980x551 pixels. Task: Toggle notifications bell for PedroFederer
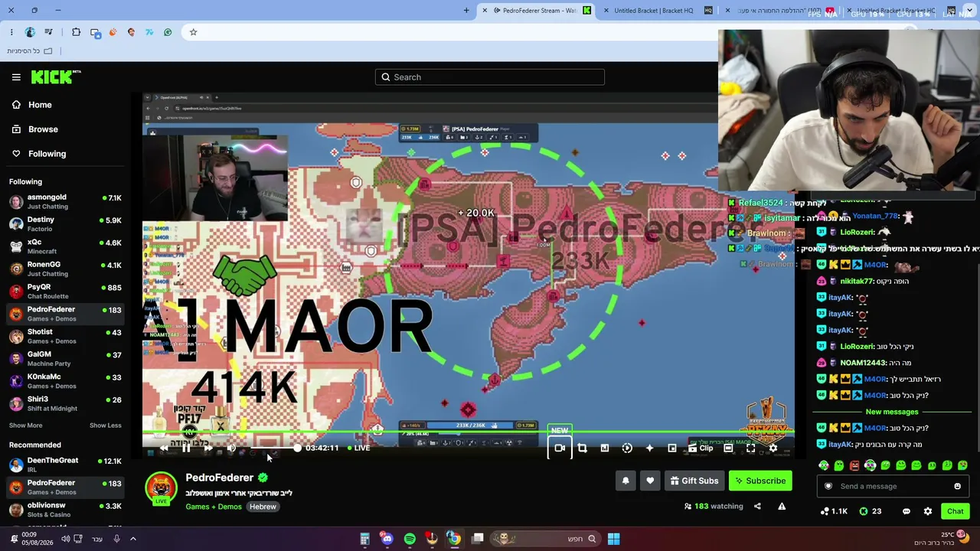tap(626, 481)
